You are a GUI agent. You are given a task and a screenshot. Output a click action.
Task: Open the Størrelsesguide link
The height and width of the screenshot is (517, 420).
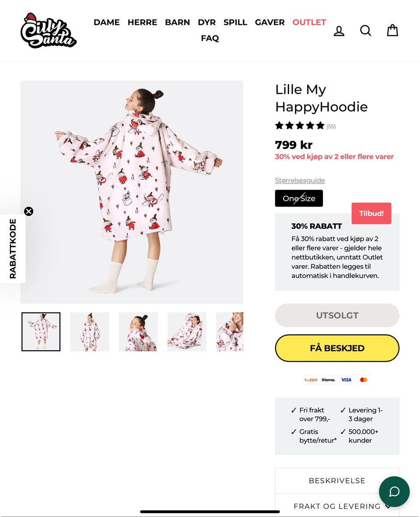pos(300,180)
